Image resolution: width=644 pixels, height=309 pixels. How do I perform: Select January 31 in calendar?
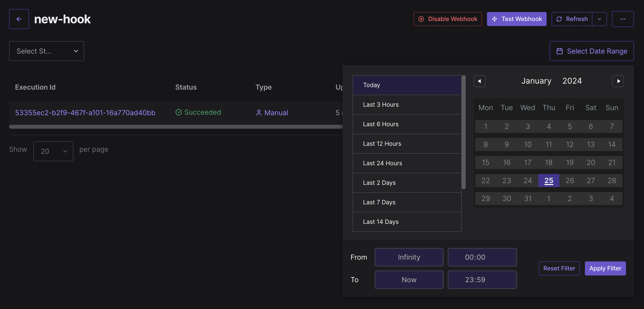528,199
